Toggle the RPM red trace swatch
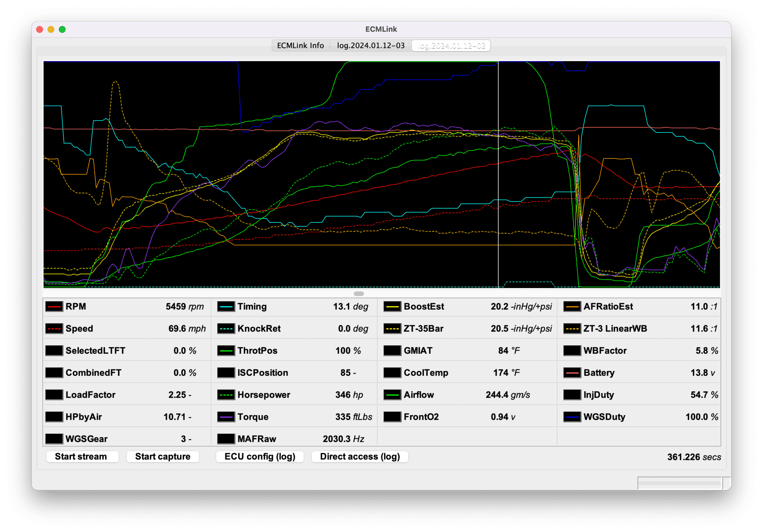This screenshot has height=532, width=763. click(x=54, y=306)
